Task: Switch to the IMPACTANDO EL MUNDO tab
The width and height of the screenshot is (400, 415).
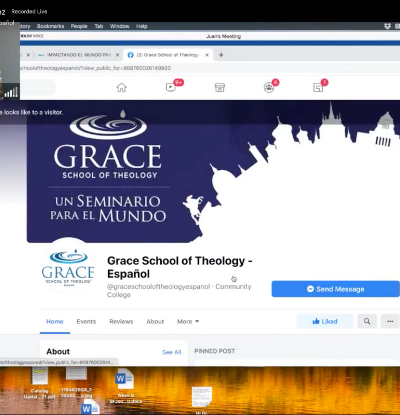Action: (x=78, y=55)
